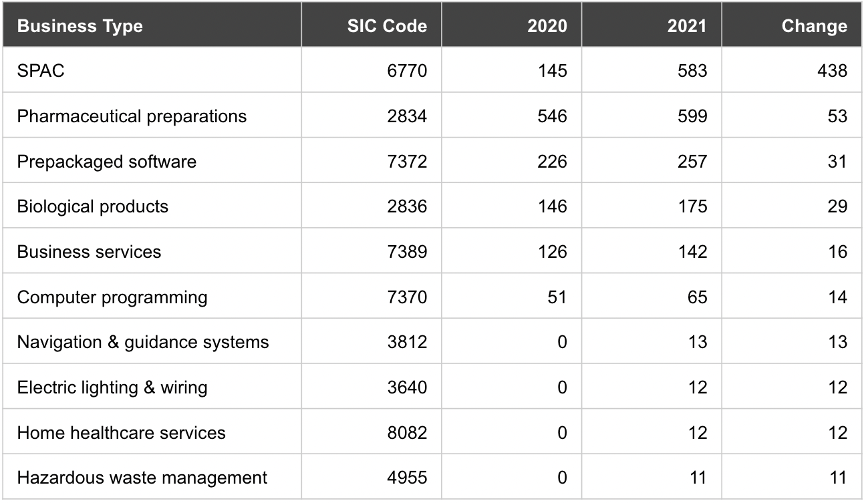This screenshot has width=868, height=503.
Task: Select Electric lighting & wiring cell
Action: [112, 387]
